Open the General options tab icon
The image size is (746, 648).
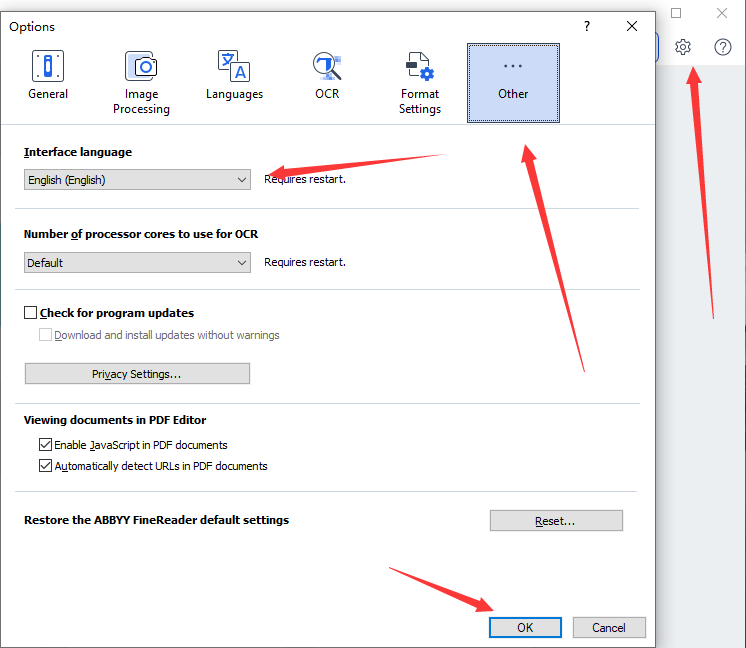(x=48, y=67)
